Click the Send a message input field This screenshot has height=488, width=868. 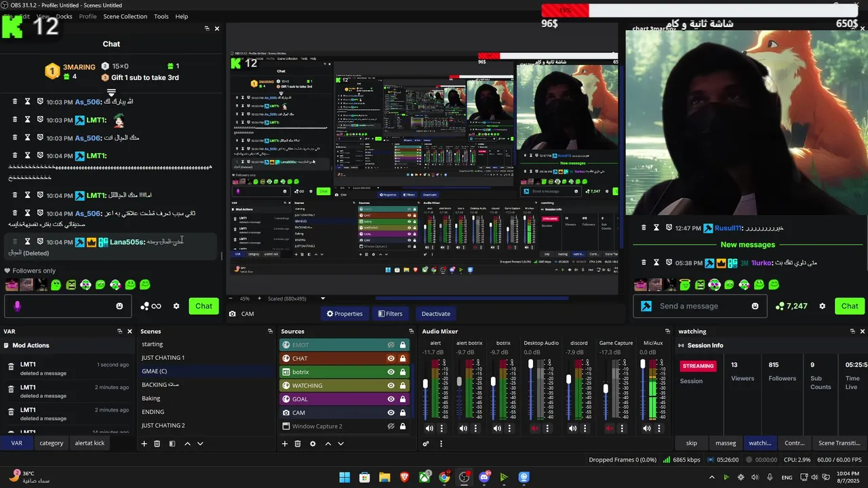(698, 306)
